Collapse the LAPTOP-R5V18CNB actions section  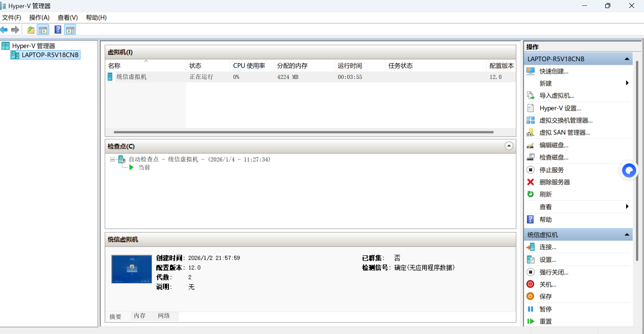[x=627, y=59]
